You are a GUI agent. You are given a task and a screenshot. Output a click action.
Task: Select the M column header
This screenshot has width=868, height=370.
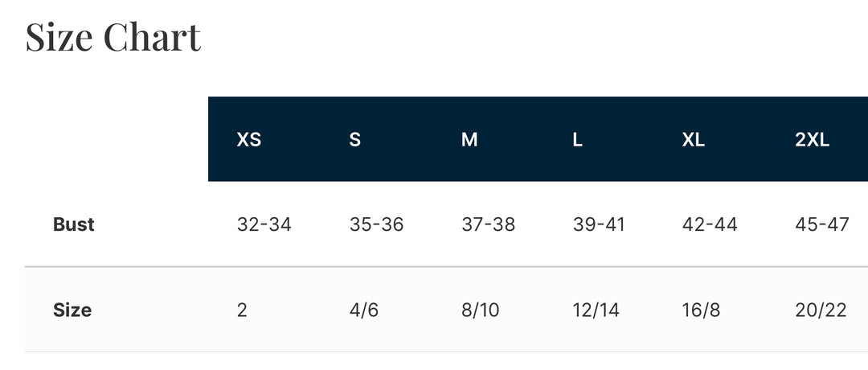point(469,140)
